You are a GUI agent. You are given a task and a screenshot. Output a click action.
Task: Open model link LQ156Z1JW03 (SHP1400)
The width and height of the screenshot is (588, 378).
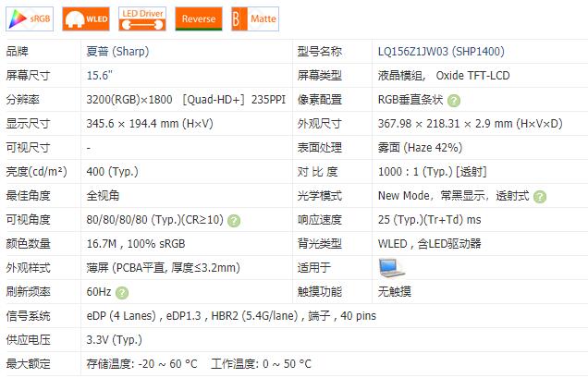441,52
